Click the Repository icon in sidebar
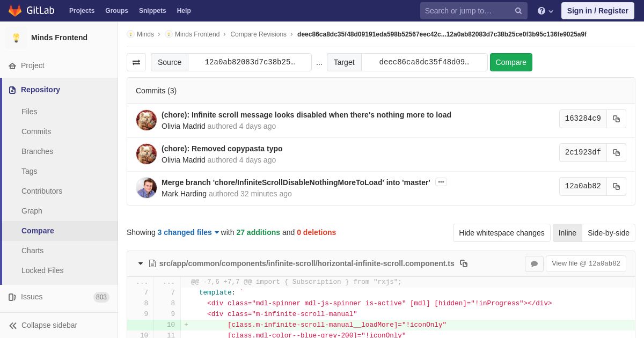The width and height of the screenshot is (644, 338). [x=12, y=90]
